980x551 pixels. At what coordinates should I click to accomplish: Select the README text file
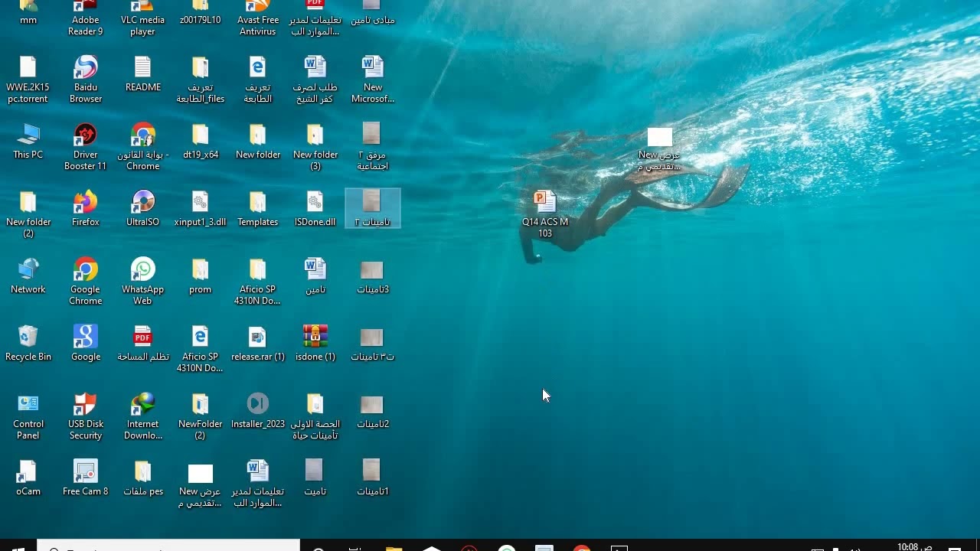[x=142, y=74]
